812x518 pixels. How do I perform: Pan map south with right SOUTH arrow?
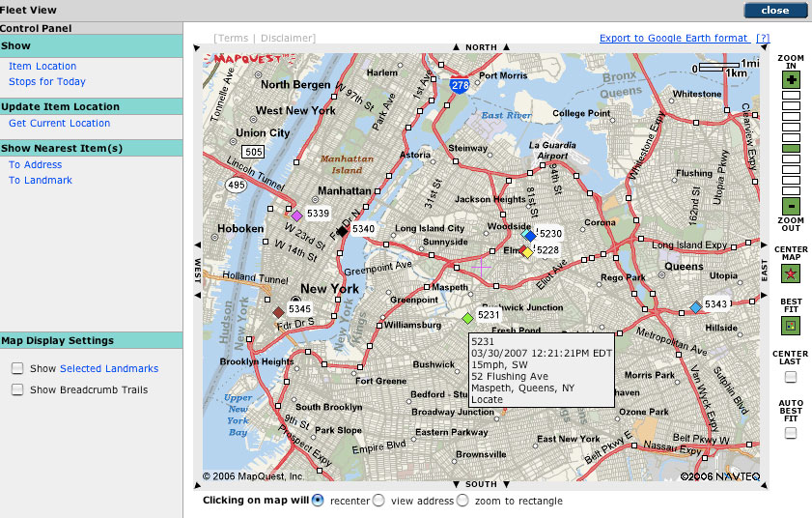click(507, 484)
